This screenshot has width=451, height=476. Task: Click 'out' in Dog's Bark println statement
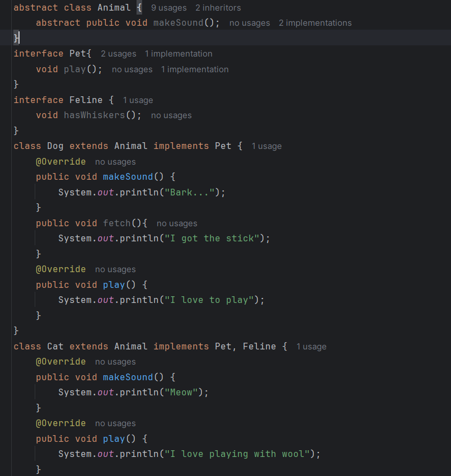(x=106, y=193)
